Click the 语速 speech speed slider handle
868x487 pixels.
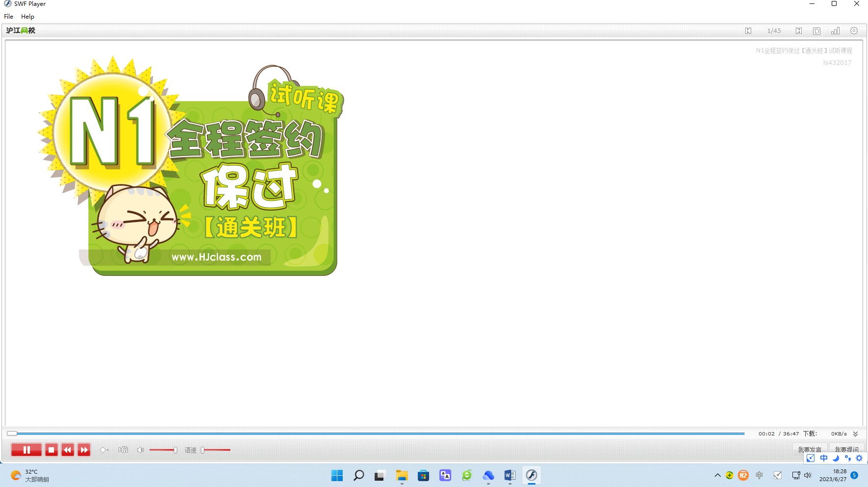(x=203, y=450)
